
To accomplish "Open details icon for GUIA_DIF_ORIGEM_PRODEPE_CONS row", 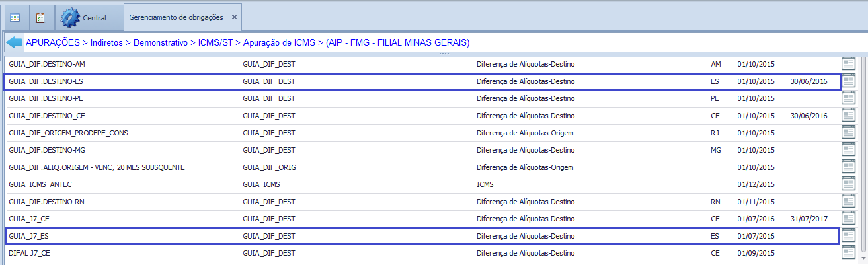I will coord(848,133).
